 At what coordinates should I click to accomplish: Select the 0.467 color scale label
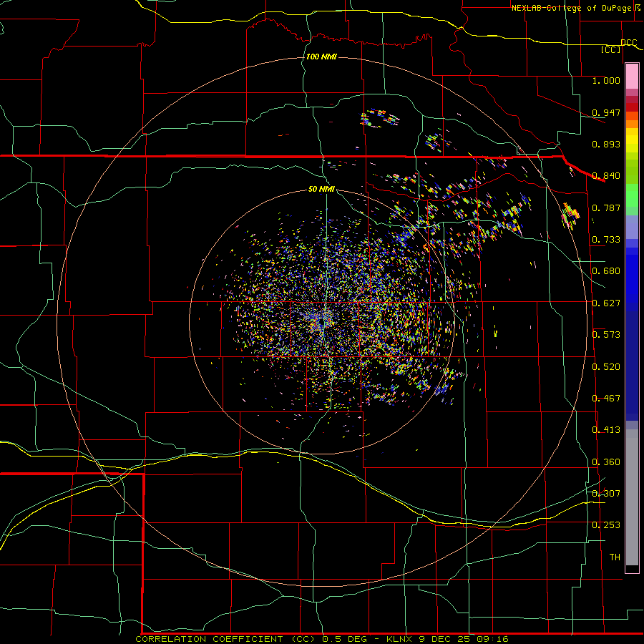(x=606, y=399)
